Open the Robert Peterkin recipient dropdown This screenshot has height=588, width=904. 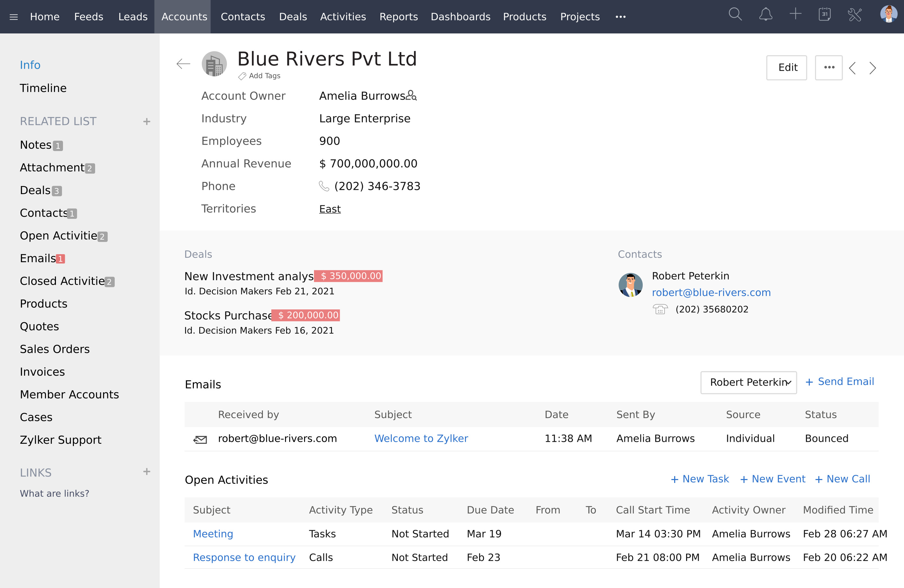pyautogui.click(x=748, y=382)
